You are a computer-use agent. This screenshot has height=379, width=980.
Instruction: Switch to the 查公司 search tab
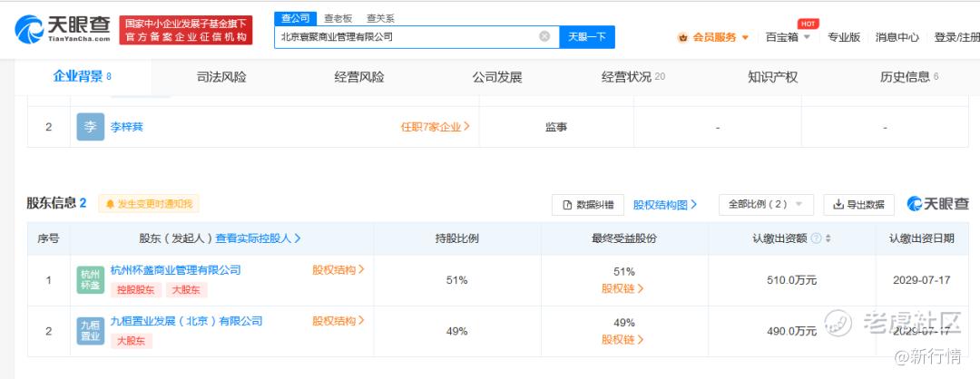tap(295, 18)
